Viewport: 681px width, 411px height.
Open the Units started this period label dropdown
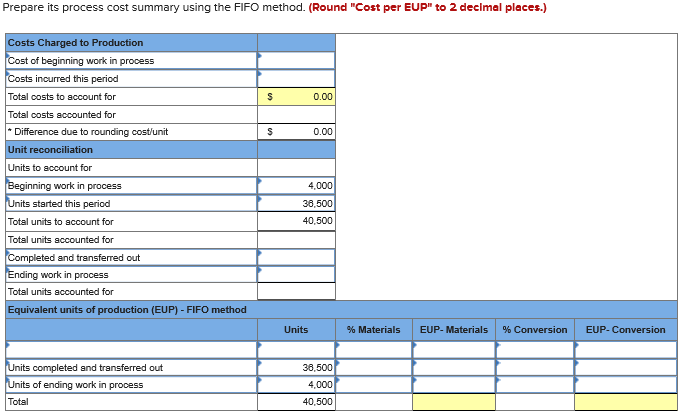[132, 203]
